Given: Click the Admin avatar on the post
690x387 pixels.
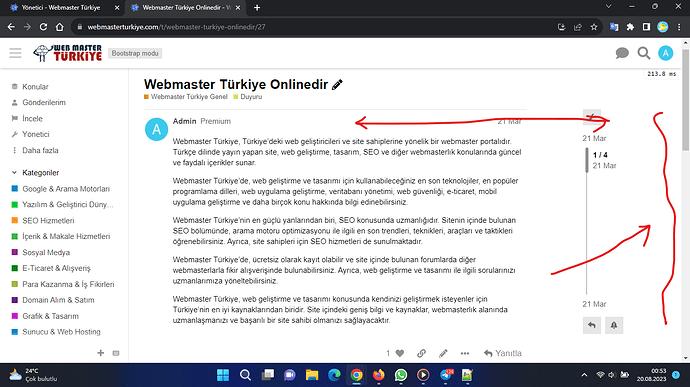Looking at the screenshot, I should (156, 129).
